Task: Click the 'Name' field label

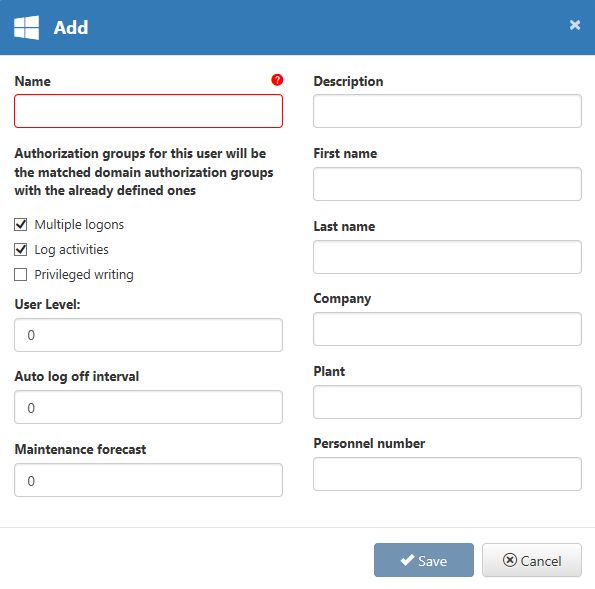Action: (x=33, y=81)
